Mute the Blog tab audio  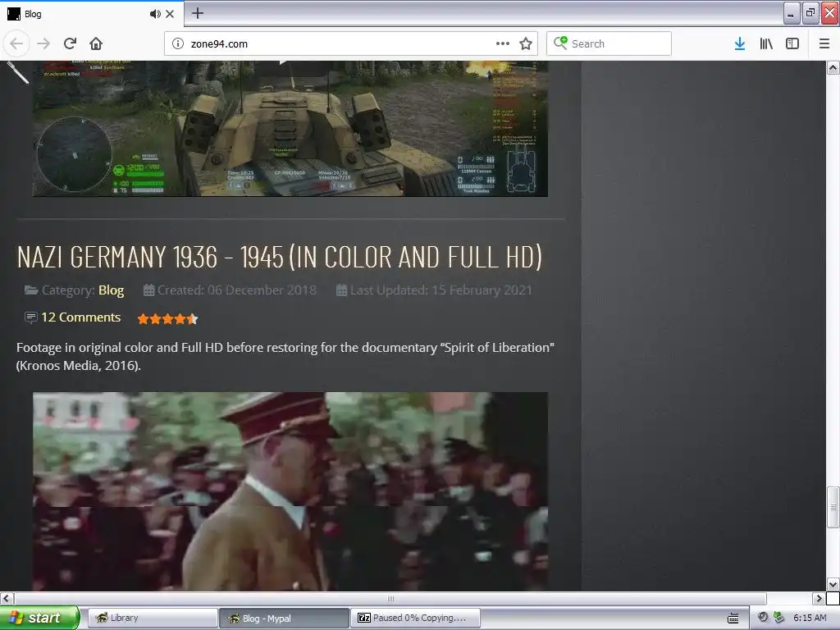(155, 14)
